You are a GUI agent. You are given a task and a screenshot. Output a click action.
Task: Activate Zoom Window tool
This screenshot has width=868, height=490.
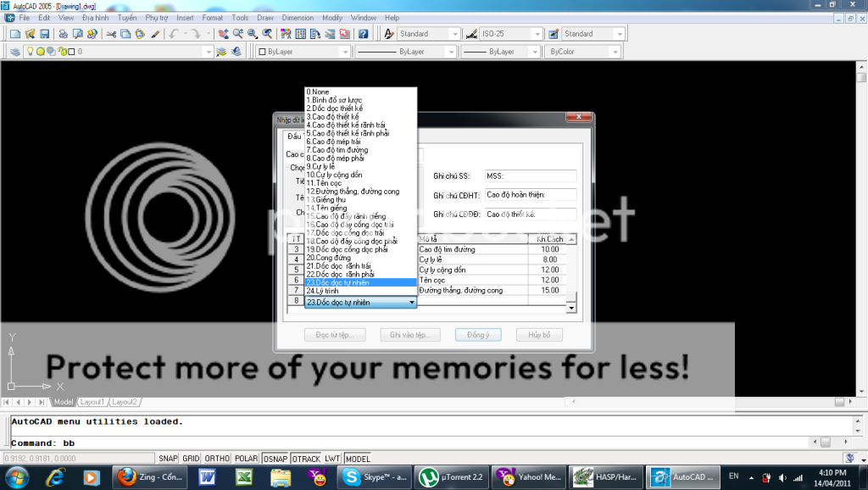click(253, 34)
